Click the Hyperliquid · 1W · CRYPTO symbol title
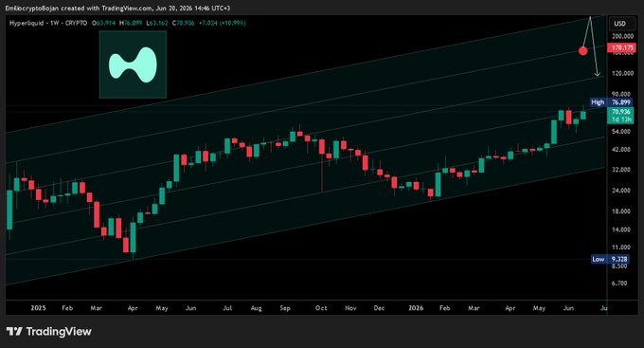 (x=48, y=23)
